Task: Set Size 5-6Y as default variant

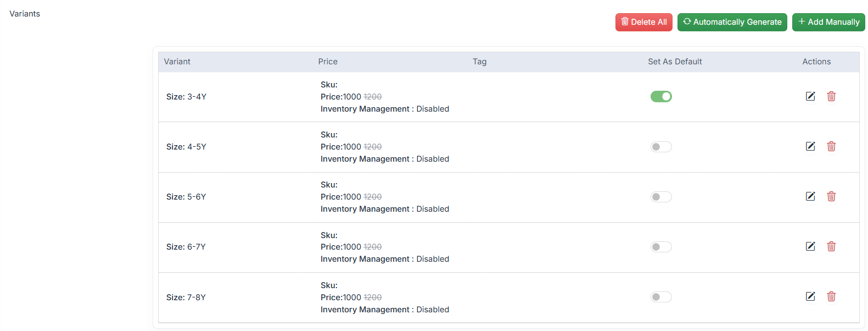Action: [x=661, y=197]
